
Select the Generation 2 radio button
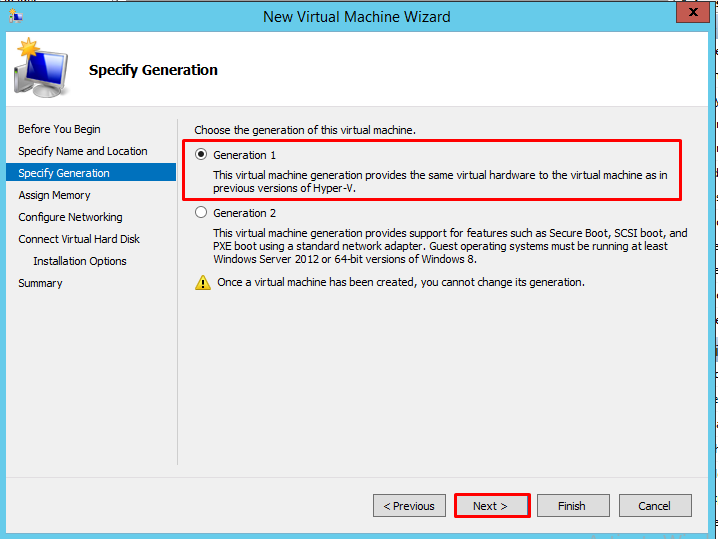click(201, 212)
